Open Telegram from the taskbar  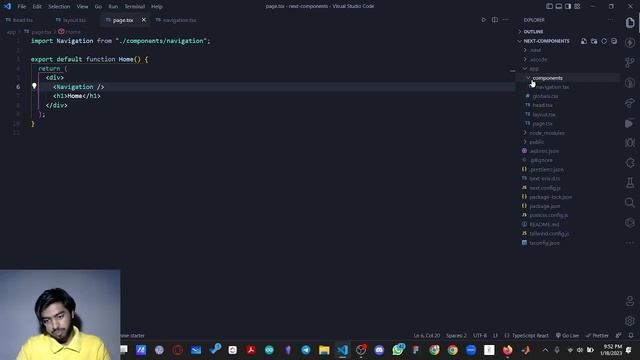point(306,350)
